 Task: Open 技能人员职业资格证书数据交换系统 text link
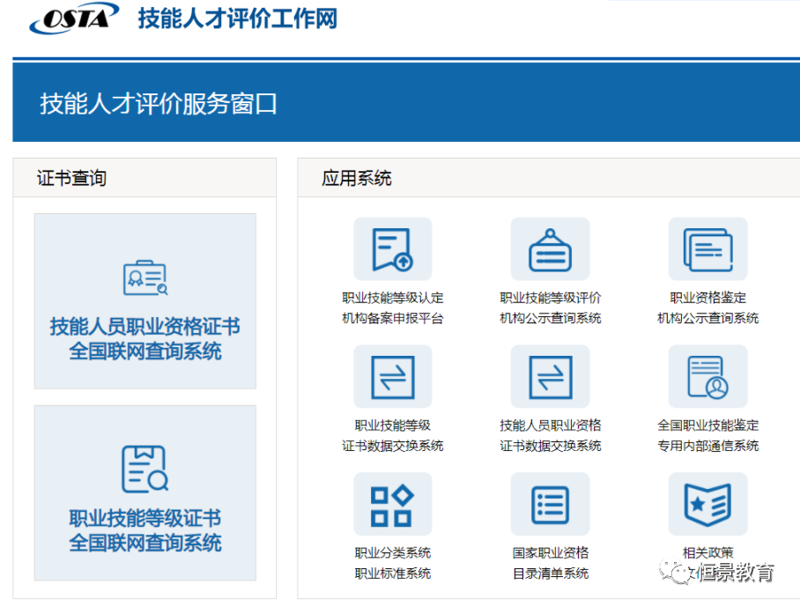[550, 436]
